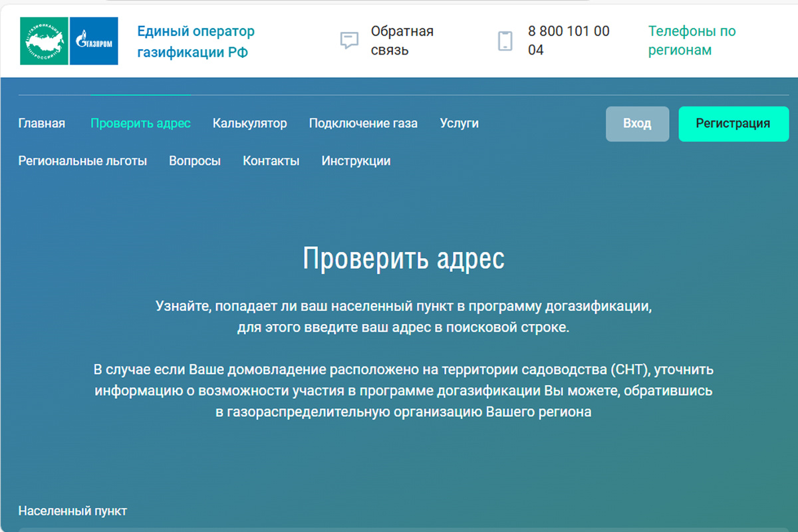Click the Регистрация button
798x532 pixels.
[733, 124]
